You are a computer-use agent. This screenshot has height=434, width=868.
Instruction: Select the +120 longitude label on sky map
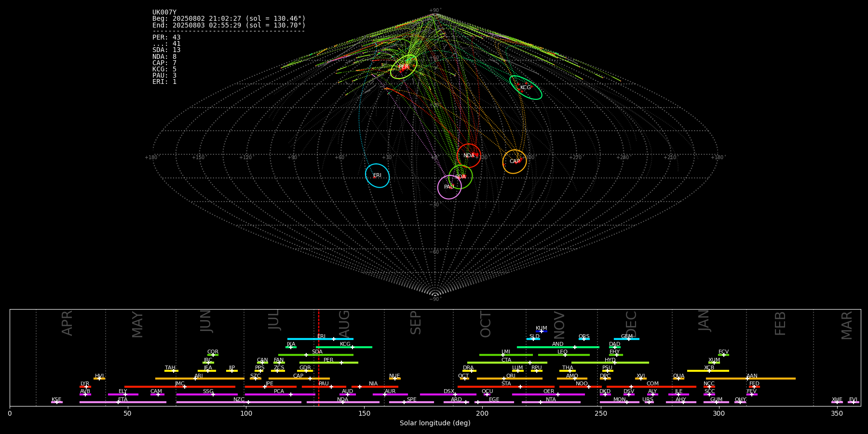point(245,158)
